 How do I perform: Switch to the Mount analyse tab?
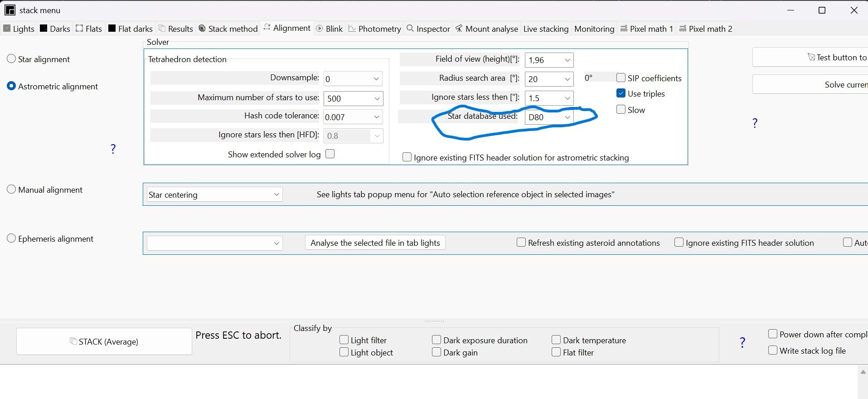pos(487,29)
